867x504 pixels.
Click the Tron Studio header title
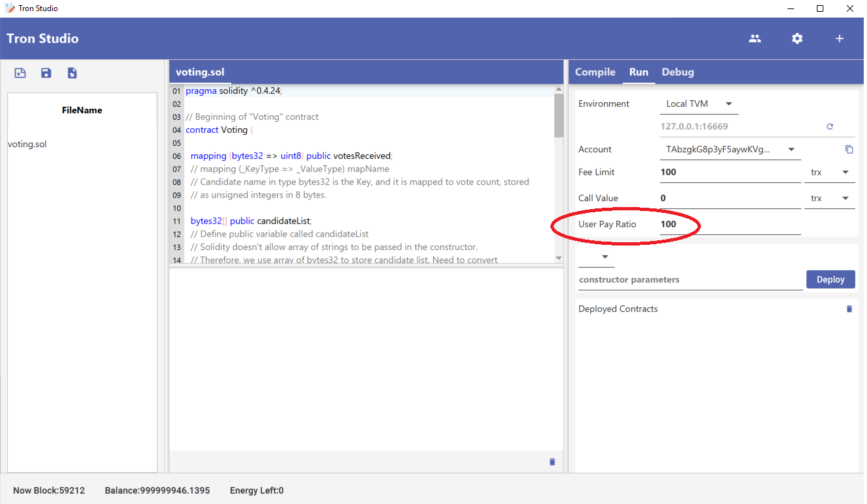[42, 38]
